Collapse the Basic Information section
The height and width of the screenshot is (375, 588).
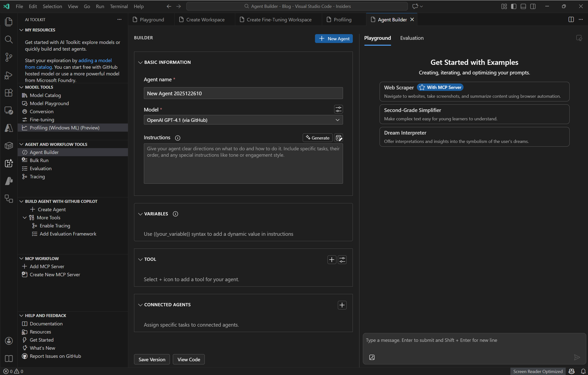(x=140, y=62)
